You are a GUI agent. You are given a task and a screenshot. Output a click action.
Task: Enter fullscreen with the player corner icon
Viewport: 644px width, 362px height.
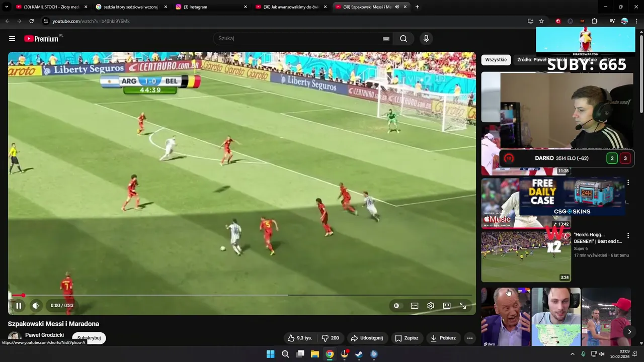pyautogui.click(x=463, y=305)
